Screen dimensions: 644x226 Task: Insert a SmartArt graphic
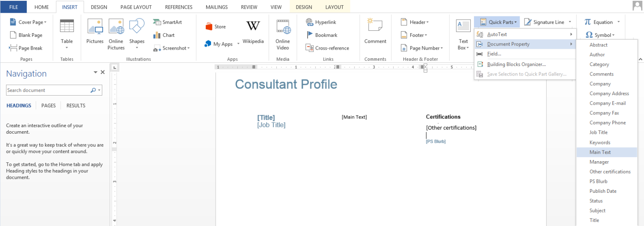(x=167, y=22)
